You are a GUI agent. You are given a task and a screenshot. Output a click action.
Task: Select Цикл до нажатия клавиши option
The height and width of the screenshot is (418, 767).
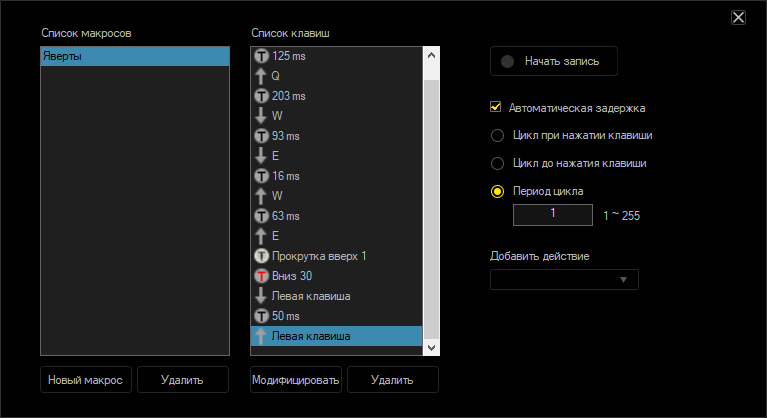(497, 163)
